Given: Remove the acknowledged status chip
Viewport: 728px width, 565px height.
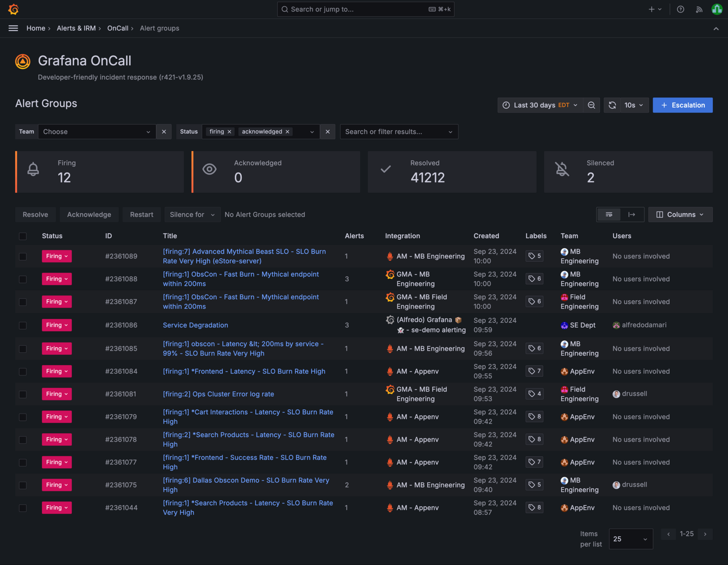Looking at the screenshot, I should click(287, 132).
